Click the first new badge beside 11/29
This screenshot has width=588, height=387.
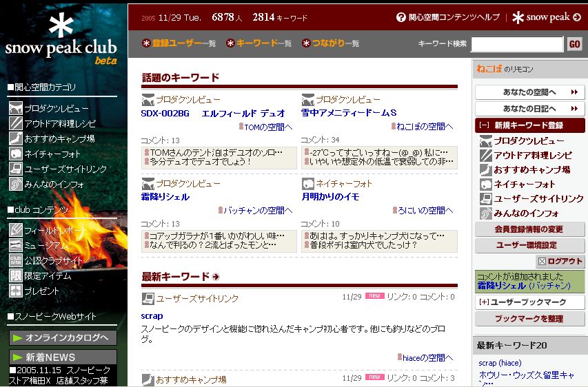[x=374, y=295]
